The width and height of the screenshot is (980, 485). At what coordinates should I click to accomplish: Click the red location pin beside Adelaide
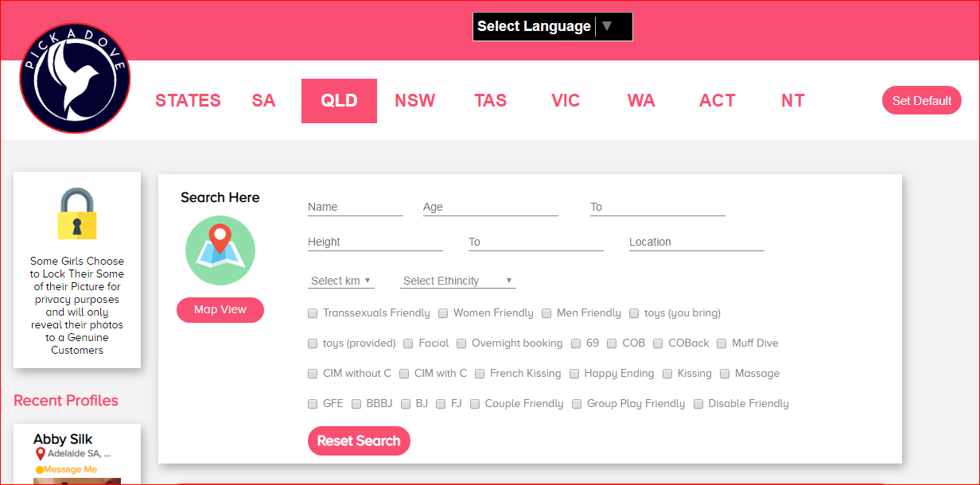pyautogui.click(x=41, y=454)
